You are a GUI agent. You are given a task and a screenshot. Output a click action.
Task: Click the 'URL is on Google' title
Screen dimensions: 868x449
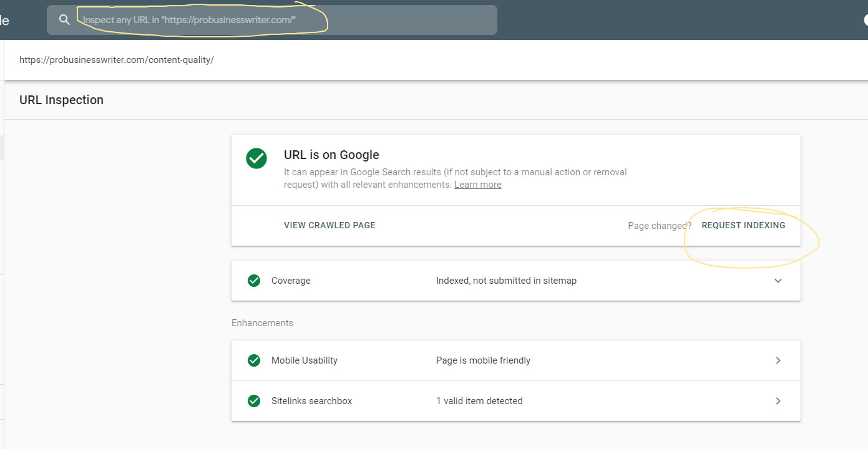point(331,155)
